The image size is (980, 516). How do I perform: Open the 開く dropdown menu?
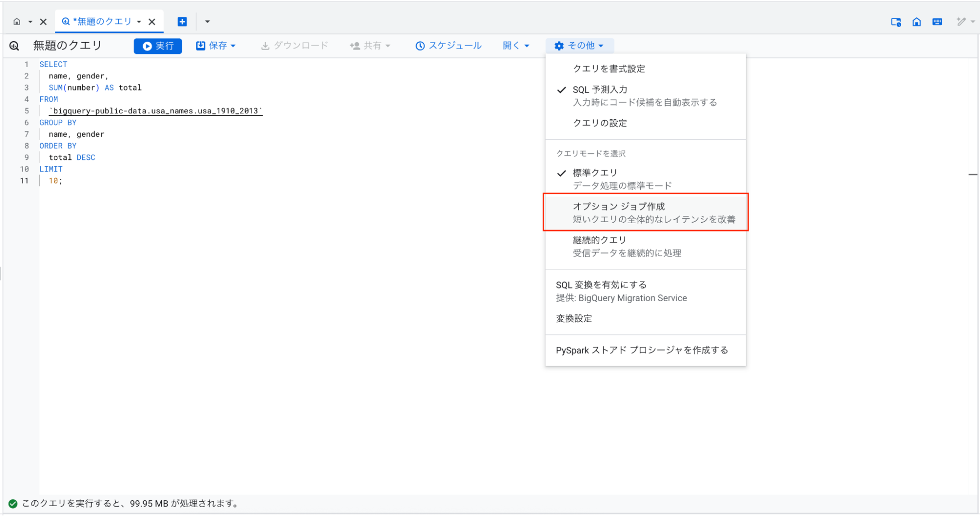pyautogui.click(x=516, y=46)
